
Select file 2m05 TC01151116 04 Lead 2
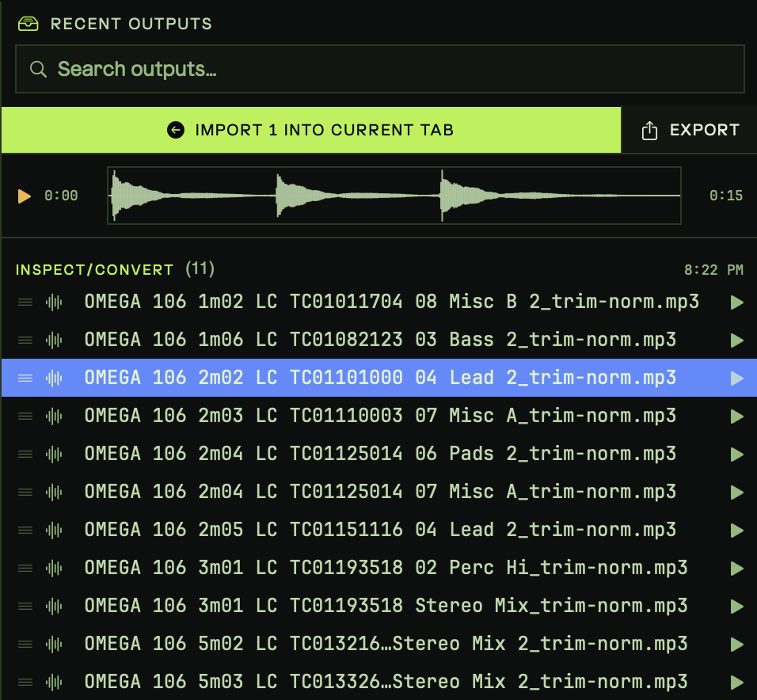(380, 530)
